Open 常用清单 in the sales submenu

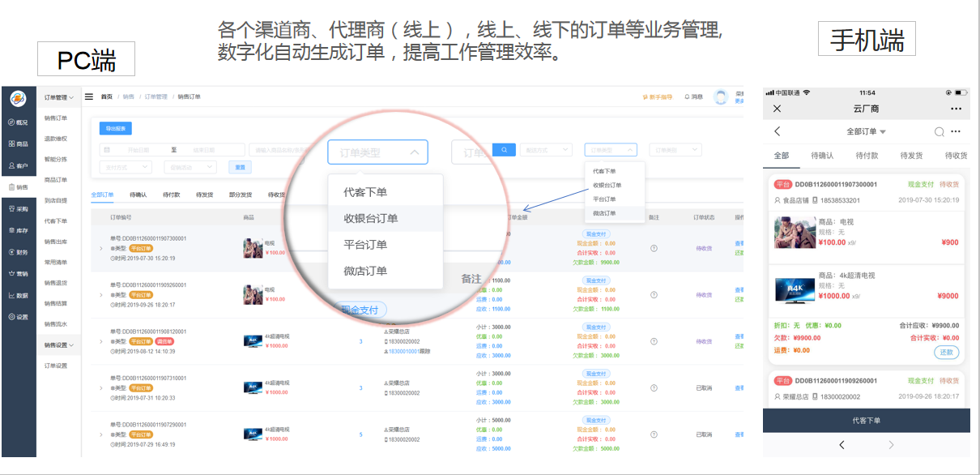[x=56, y=262]
